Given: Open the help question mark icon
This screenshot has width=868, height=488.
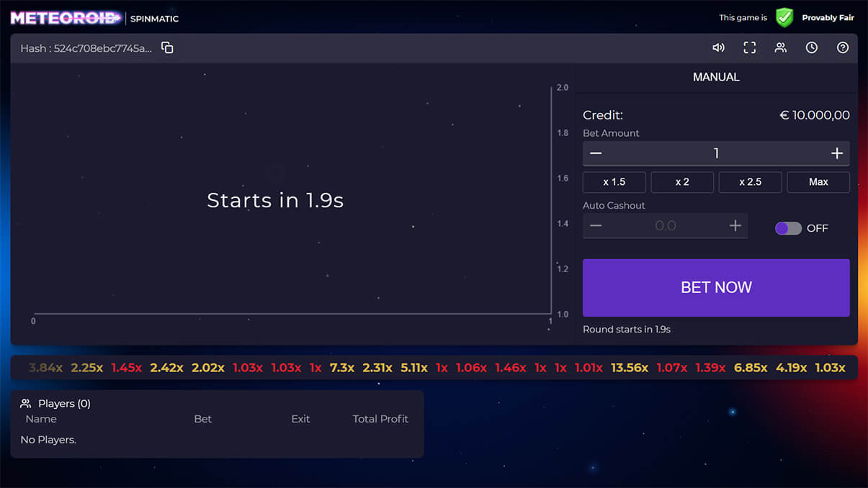Looking at the screenshot, I should pyautogui.click(x=842, y=48).
